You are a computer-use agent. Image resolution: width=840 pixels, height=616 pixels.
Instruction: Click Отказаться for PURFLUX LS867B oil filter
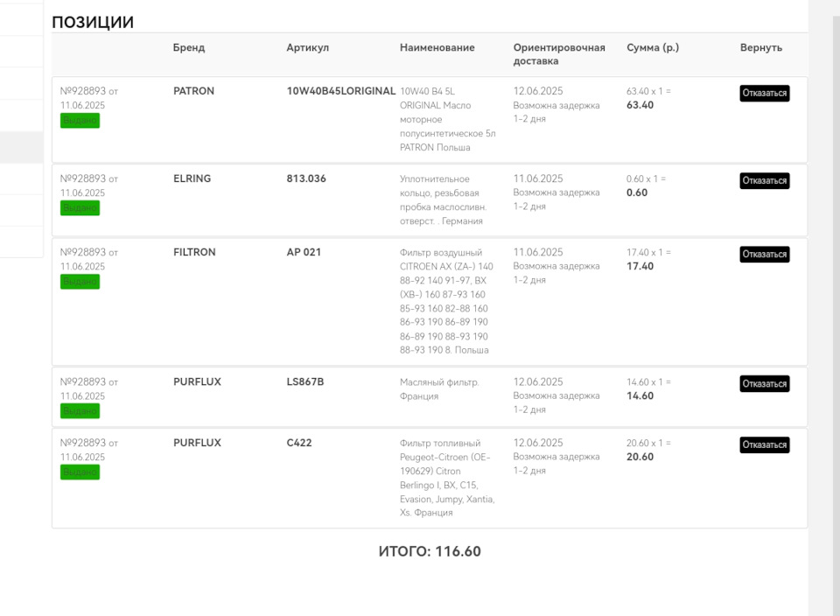click(x=764, y=384)
